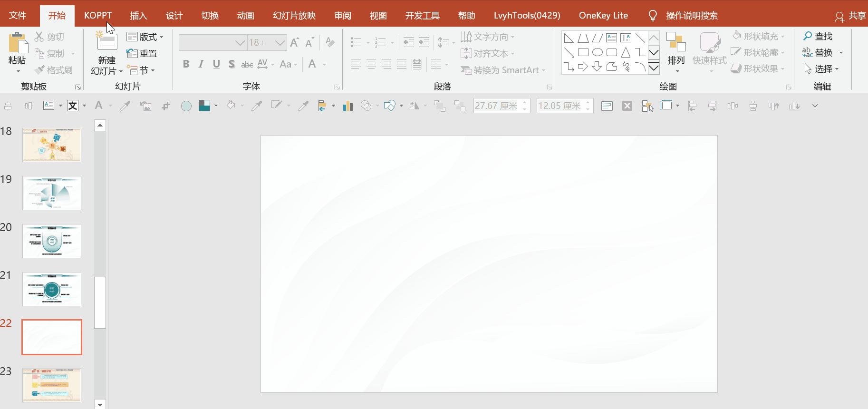Click the clear formatting icon

coord(330,42)
